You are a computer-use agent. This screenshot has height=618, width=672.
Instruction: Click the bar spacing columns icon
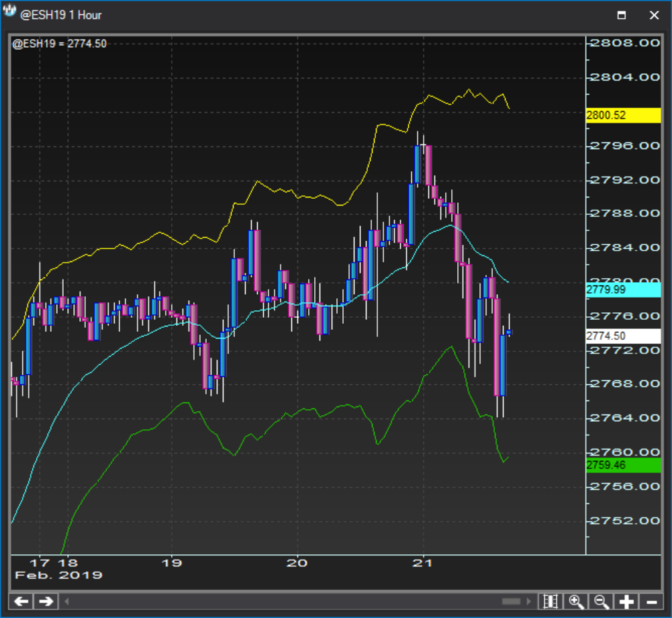(550, 601)
